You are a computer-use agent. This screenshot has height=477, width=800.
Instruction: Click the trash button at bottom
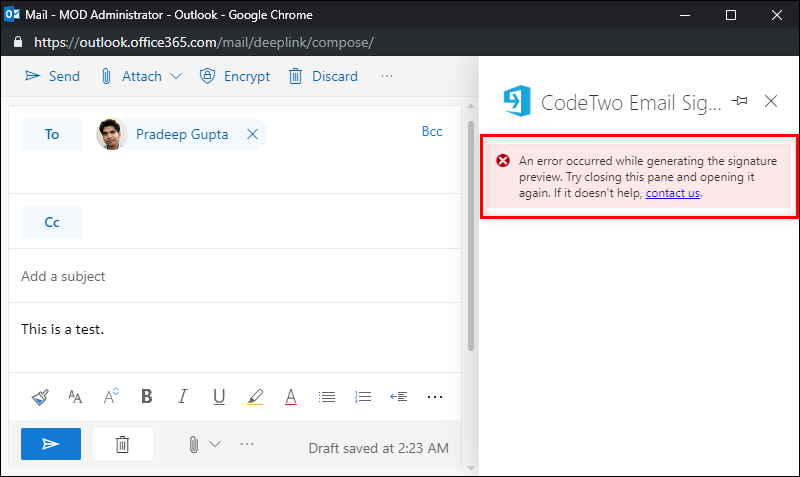122,444
